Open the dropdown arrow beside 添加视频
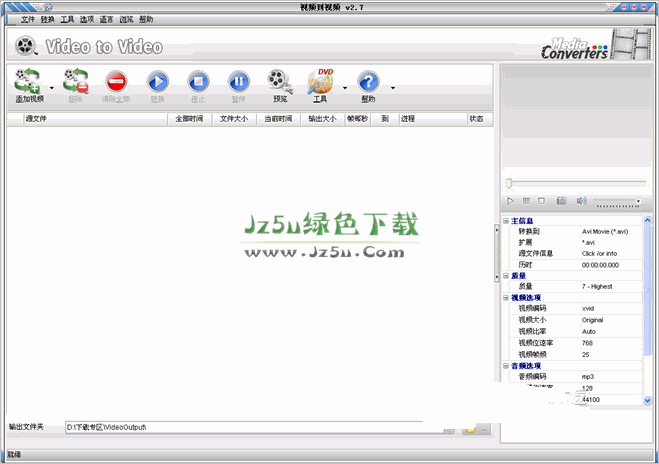The height and width of the screenshot is (464, 659). pos(52,87)
